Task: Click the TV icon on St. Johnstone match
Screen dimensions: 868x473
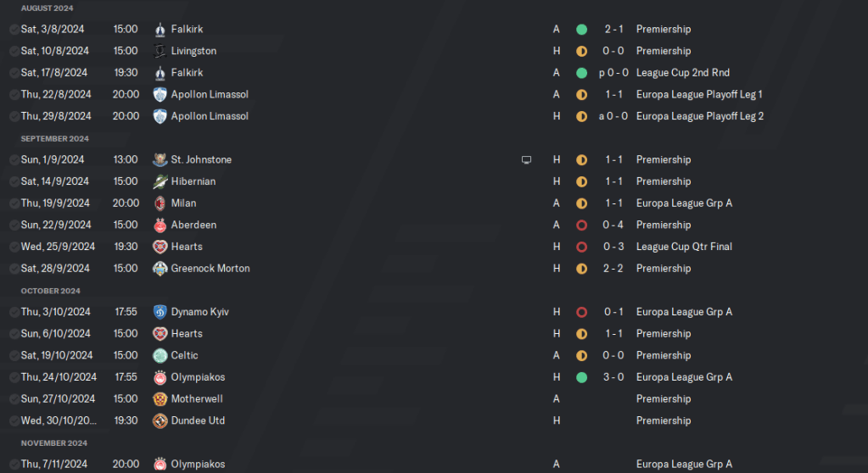Action: 526,159
